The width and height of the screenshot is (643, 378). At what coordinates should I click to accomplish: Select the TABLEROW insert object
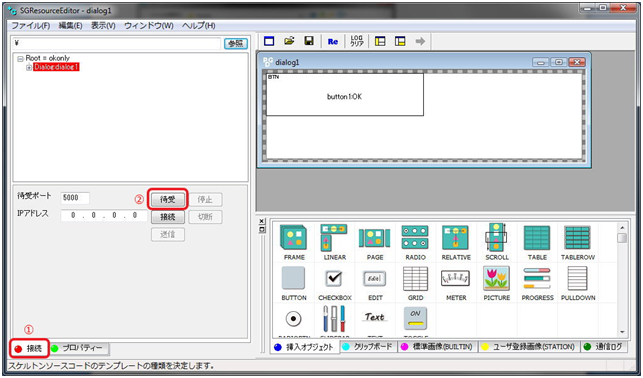click(578, 242)
